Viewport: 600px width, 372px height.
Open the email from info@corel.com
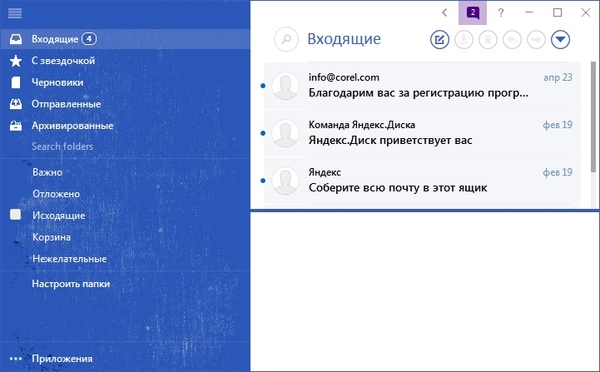pyautogui.click(x=422, y=85)
